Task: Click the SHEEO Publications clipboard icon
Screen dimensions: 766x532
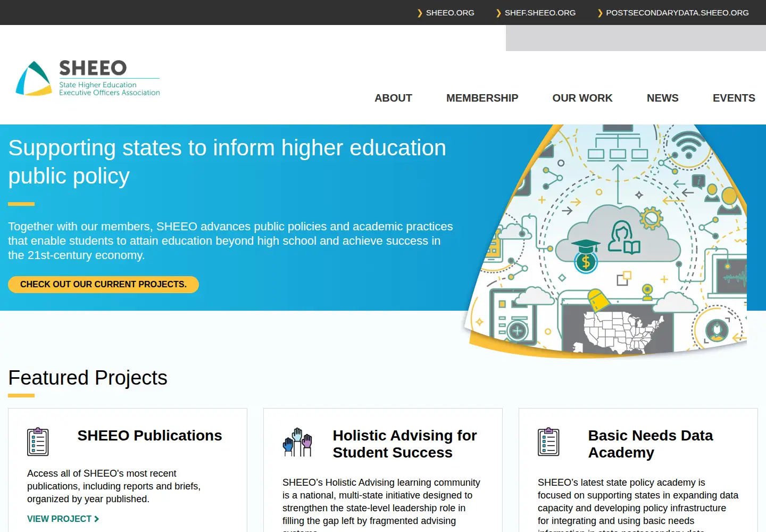Action: click(38, 442)
